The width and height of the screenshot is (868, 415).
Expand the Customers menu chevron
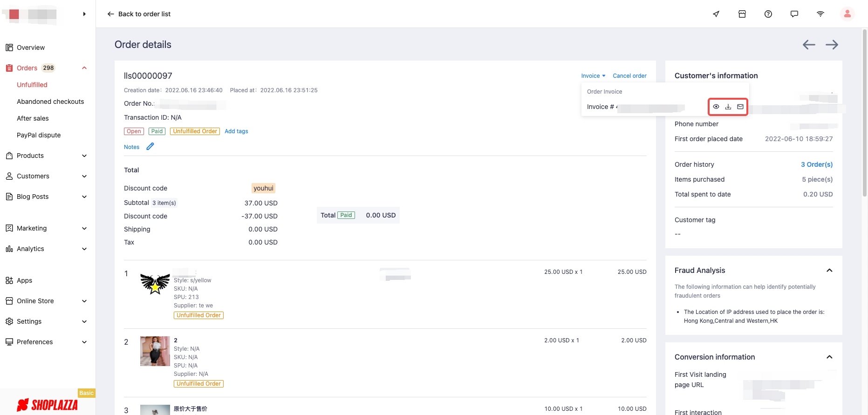84,176
